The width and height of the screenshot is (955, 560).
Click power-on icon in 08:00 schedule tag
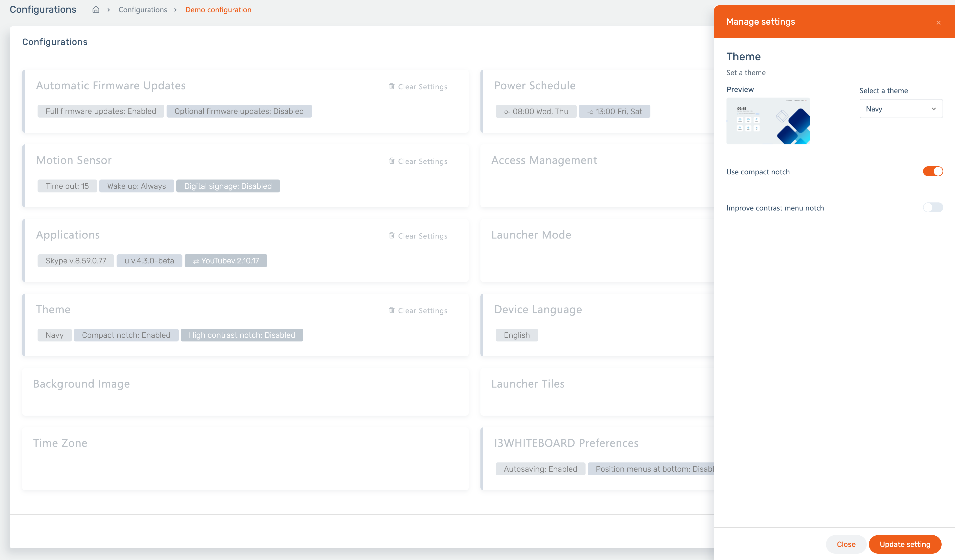click(x=507, y=112)
